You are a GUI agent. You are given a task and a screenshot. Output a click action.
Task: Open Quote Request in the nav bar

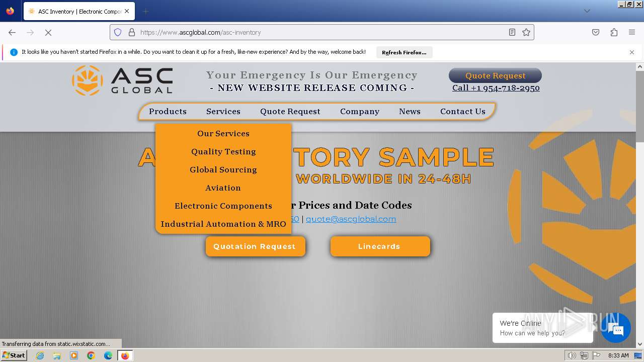point(290,112)
